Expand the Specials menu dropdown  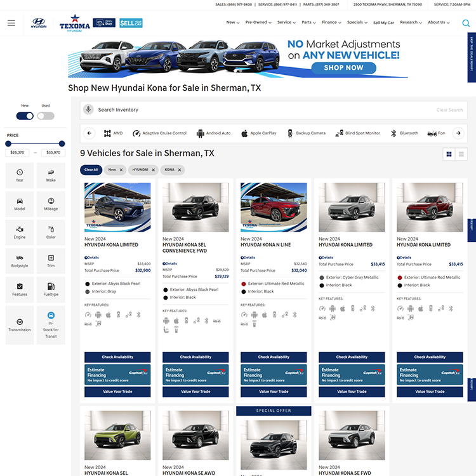pyautogui.click(x=357, y=22)
